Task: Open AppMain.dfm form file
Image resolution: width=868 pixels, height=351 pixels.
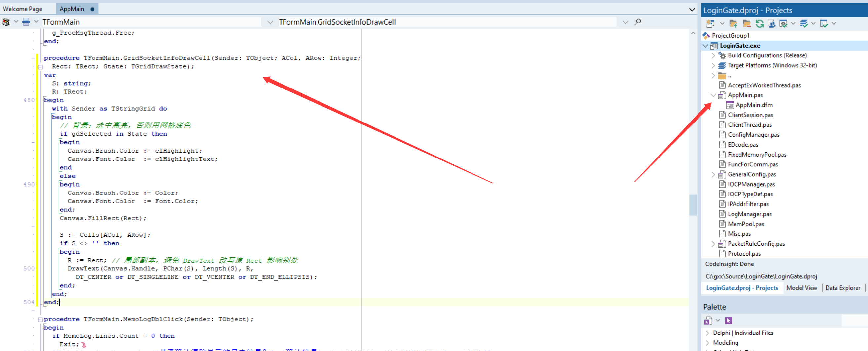Action: (754, 105)
